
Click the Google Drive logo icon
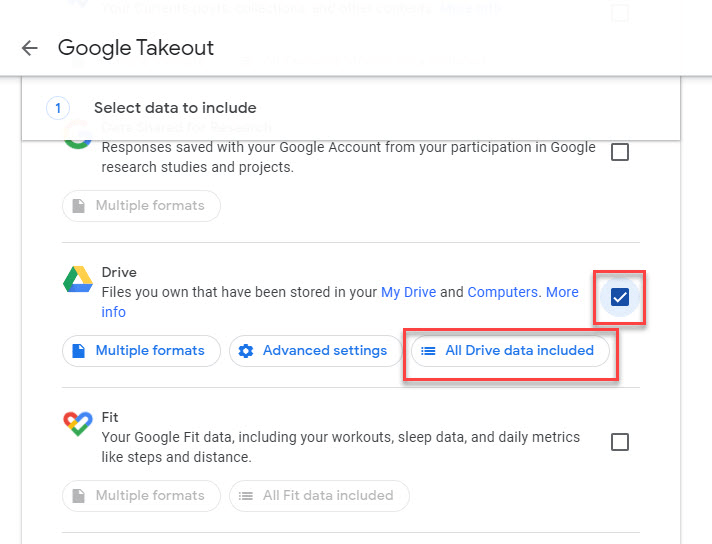(x=78, y=279)
